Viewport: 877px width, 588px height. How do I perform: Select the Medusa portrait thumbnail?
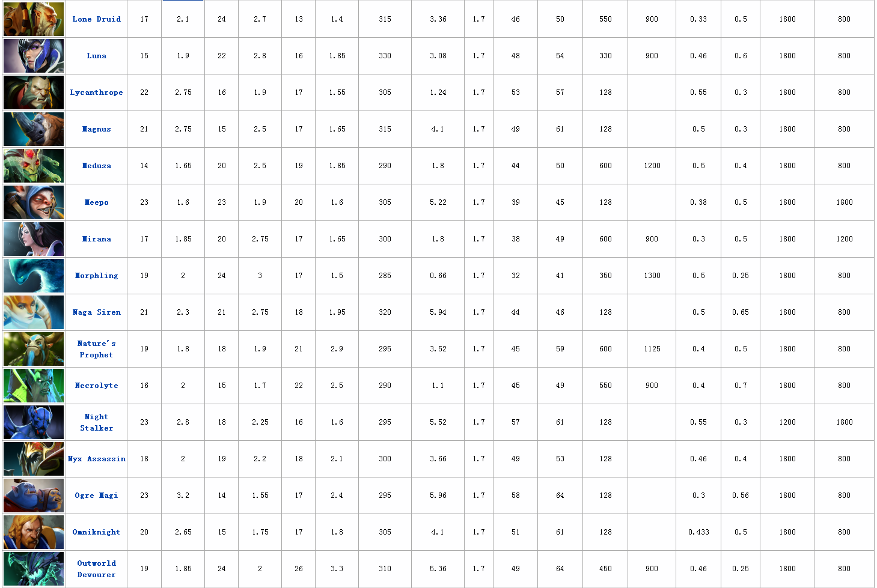coord(34,166)
